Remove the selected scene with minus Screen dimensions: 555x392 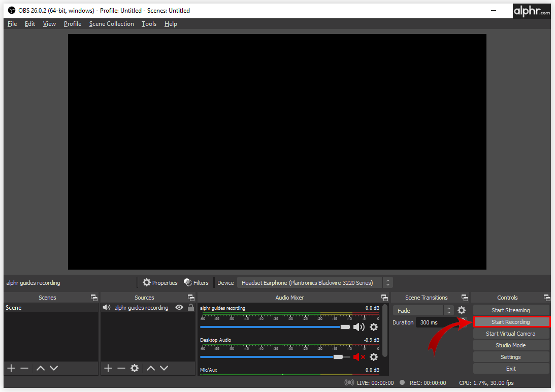pyautogui.click(x=24, y=368)
